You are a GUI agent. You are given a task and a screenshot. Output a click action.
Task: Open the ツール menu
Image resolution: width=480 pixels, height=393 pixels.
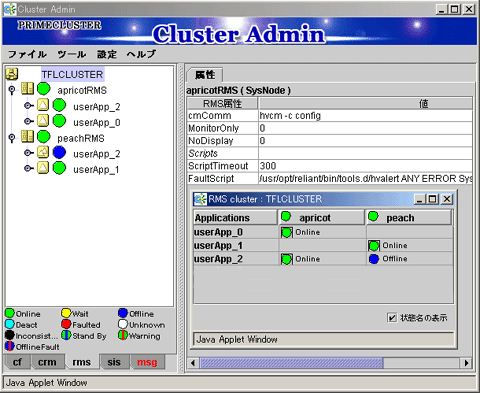(72, 54)
